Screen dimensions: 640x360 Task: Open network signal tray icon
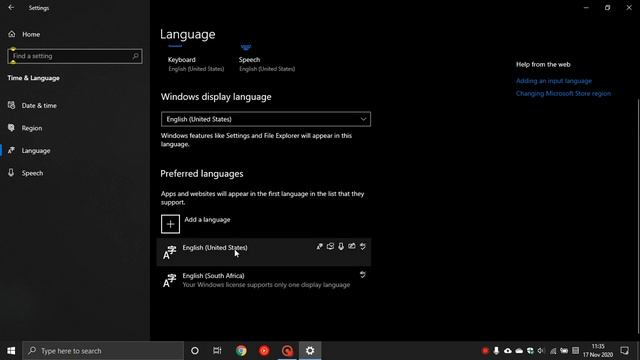[553, 351]
